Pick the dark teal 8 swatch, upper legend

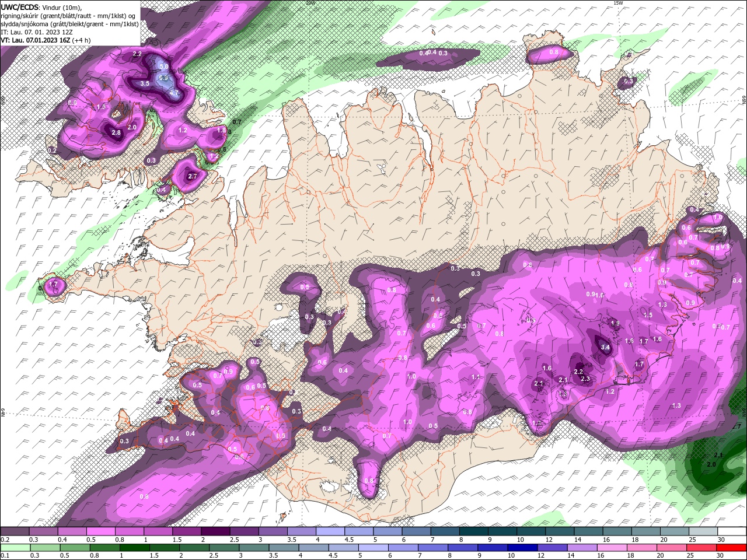(474, 531)
